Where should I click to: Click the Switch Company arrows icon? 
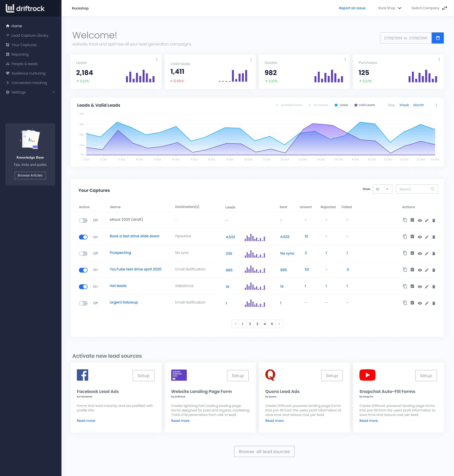444,8
